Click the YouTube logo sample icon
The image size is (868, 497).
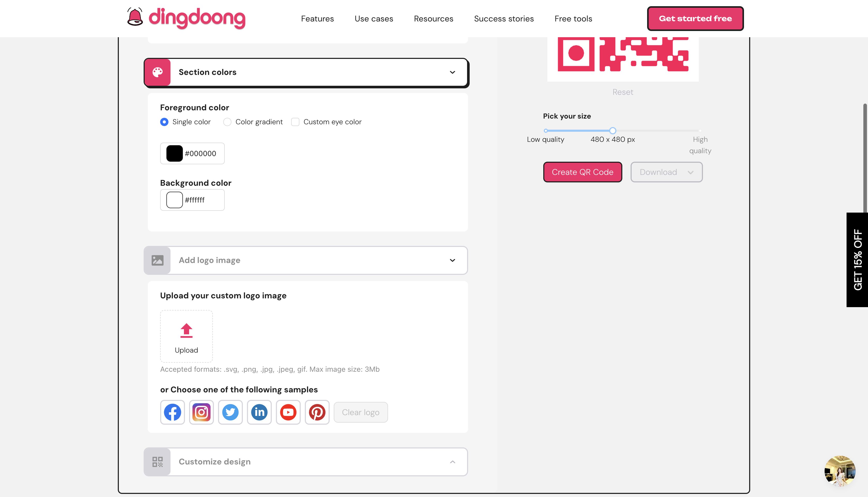(288, 412)
